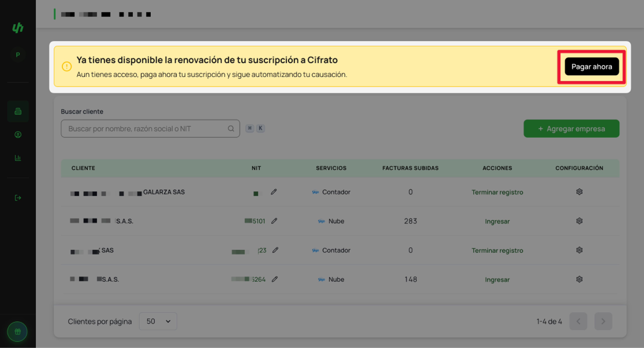The width and height of the screenshot is (644, 348).
Task: Open the bar chart reports icon
Action: pos(18,158)
